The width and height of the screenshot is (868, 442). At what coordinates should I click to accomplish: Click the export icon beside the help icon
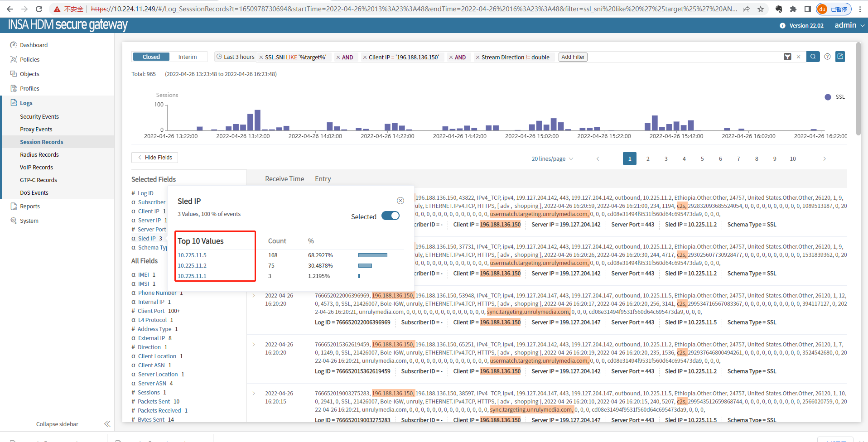click(840, 57)
